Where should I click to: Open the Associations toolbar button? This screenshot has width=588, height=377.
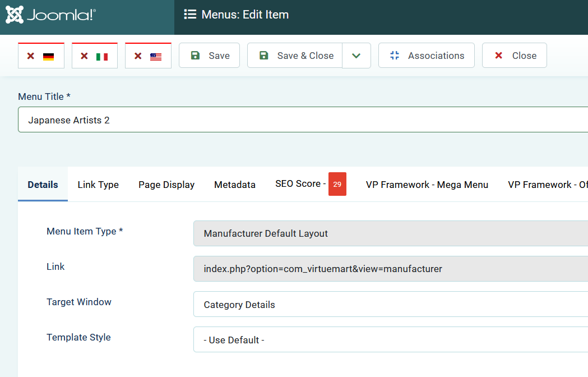point(426,56)
